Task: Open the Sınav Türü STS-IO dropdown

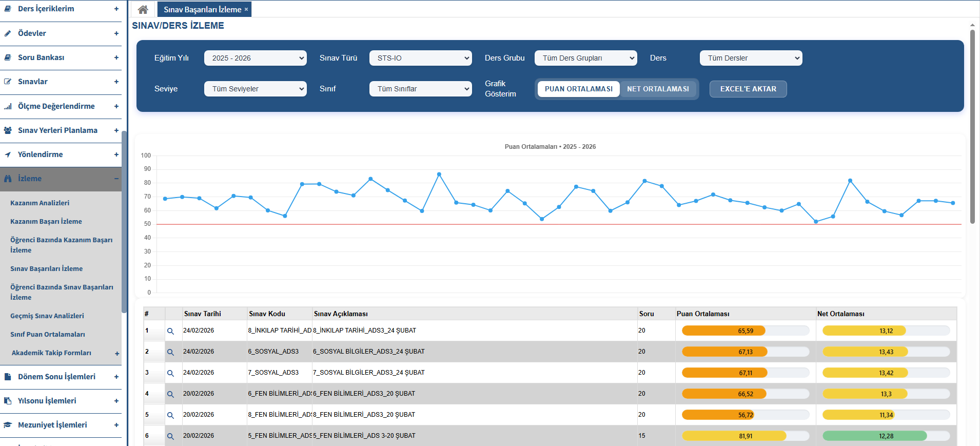Action: (420, 58)
